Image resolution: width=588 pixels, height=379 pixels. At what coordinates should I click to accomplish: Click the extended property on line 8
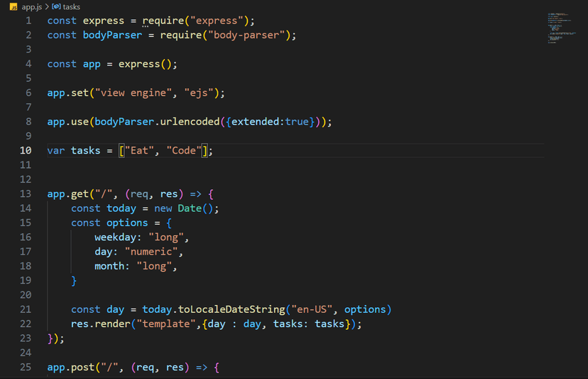coord(256,122)
